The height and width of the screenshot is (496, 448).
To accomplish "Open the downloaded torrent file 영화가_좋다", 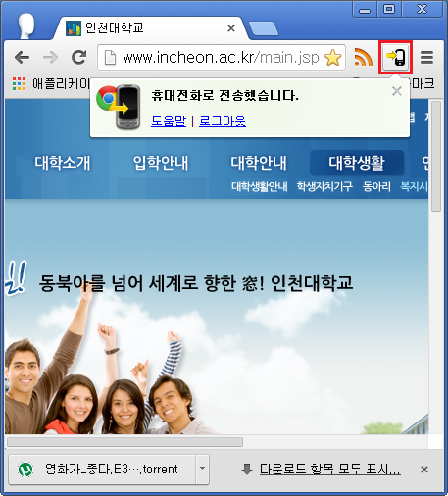I will (102, 470).
